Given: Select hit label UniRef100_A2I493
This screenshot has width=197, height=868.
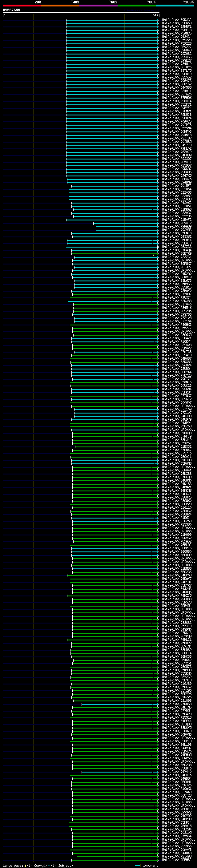Looking at the screenshot, I should point(177,856).
